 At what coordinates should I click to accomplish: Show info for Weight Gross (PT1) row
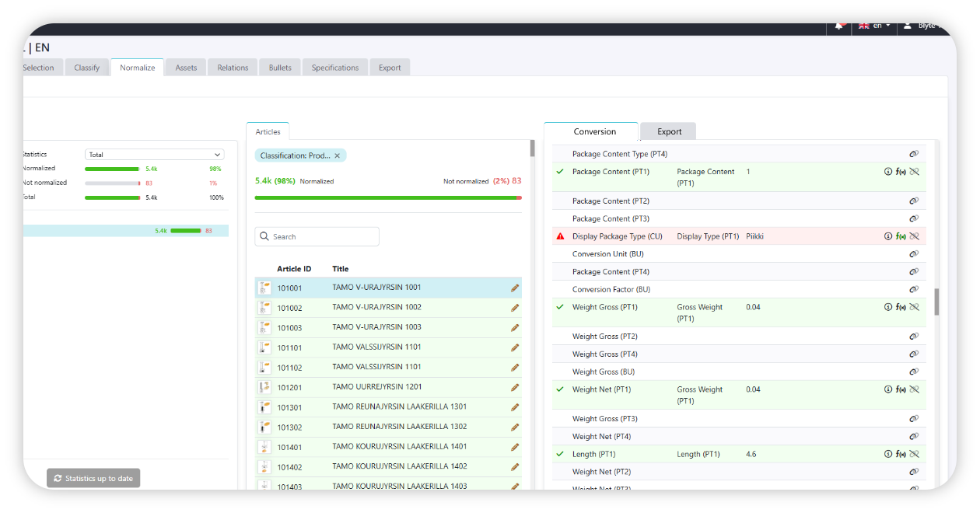click(x=888, y=307)
